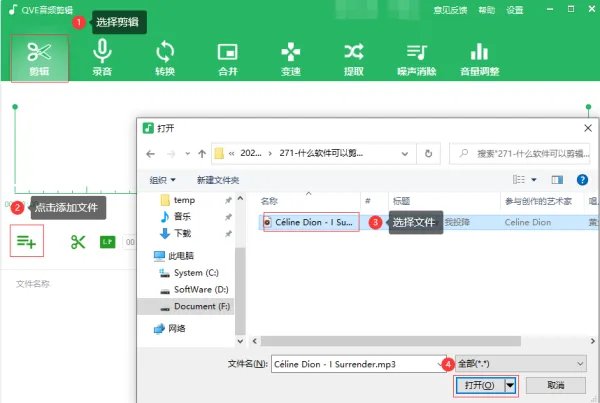Click 新建文件夹 new folder button

[218, 180]
